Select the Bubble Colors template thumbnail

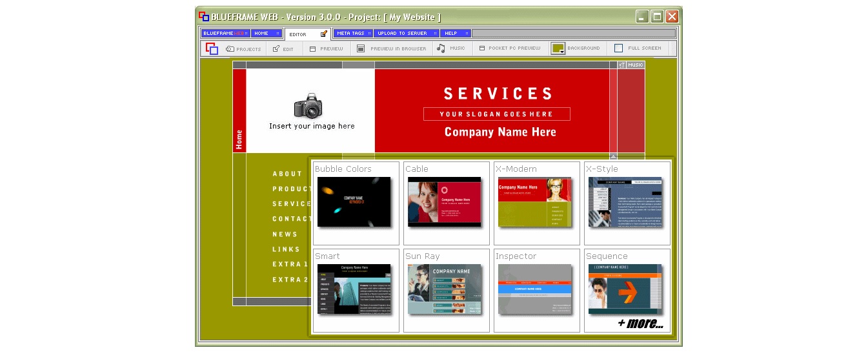pyautogui.click(x=354, y=201)
